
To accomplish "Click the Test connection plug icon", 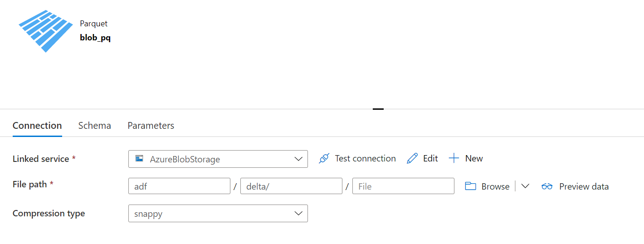I will point(324,158).
